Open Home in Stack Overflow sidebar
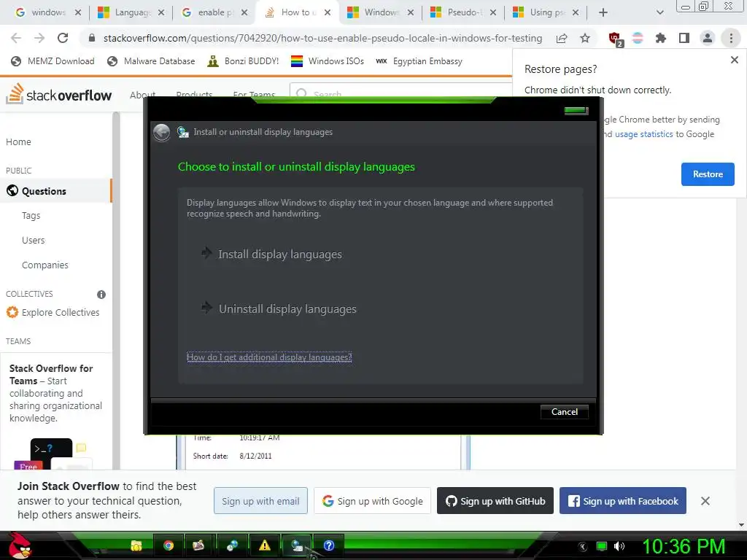747x560 pixels. pos(18,142)
